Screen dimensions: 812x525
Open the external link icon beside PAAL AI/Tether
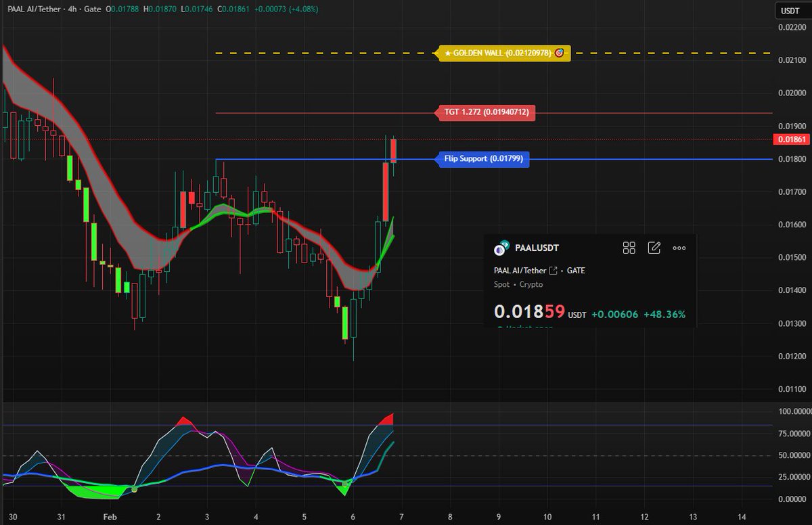pos(553,271)
